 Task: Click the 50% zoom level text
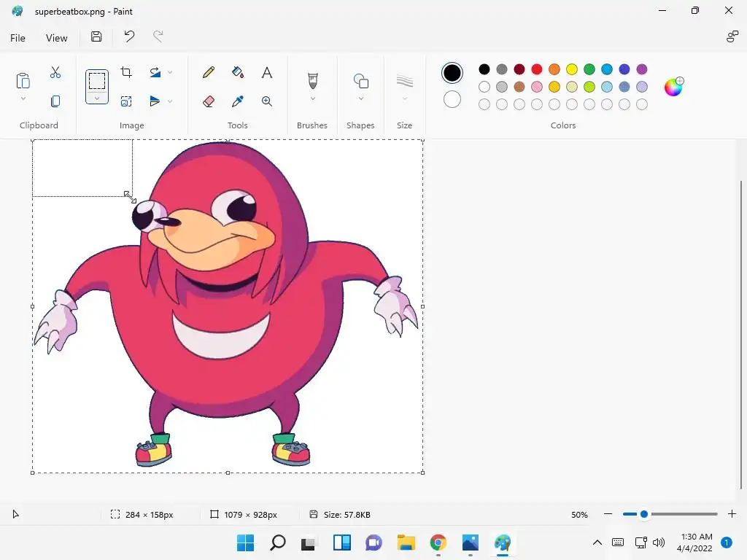point(579,515)
